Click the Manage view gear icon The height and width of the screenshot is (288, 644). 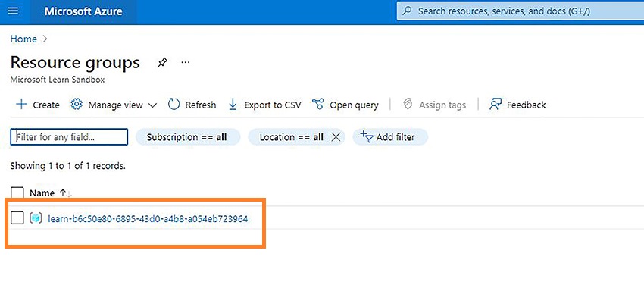pos(77,105)
